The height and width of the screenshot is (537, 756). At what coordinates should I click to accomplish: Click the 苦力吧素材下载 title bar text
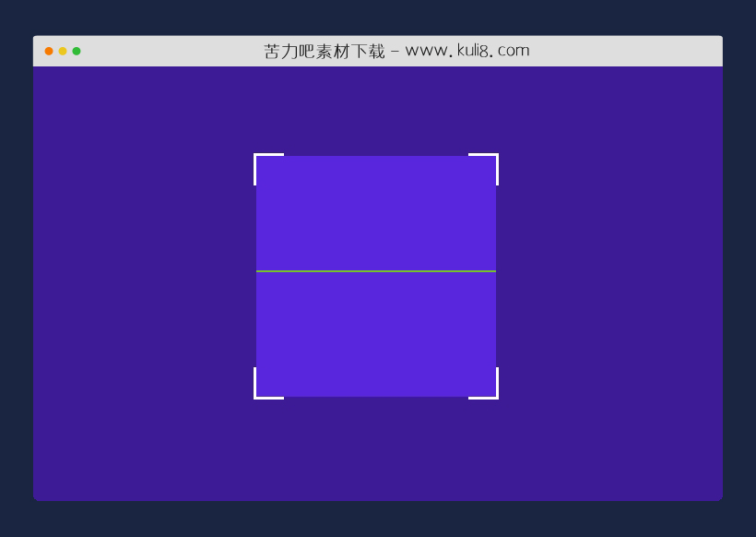point(323,50)
